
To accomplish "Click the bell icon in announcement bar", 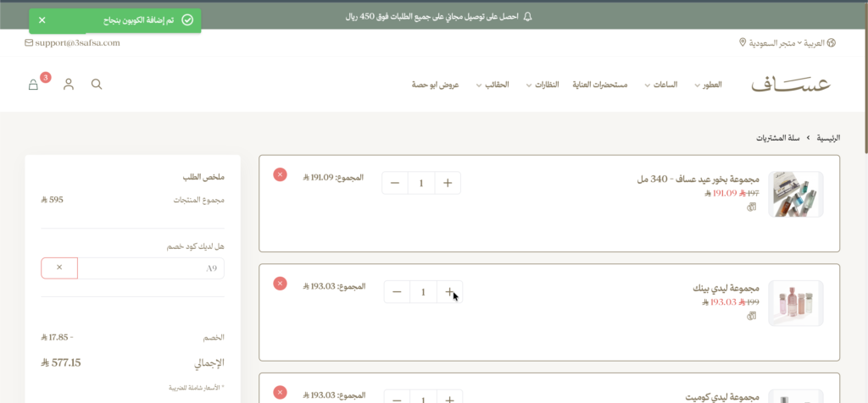I will coord(527,17).
